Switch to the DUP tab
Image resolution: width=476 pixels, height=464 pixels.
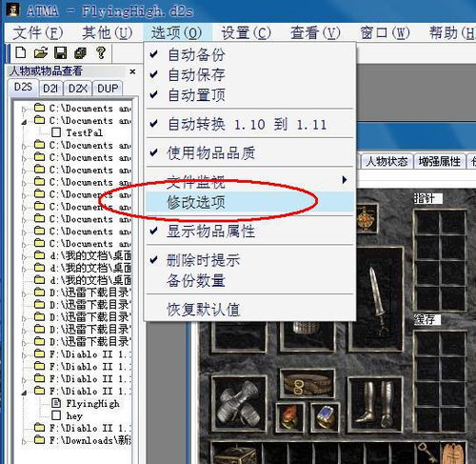click(108, 89)
